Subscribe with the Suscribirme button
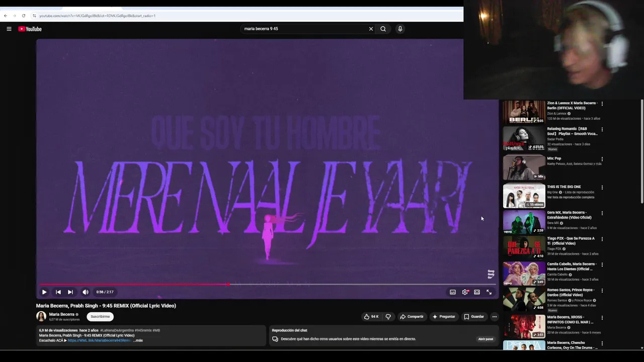 100,316
